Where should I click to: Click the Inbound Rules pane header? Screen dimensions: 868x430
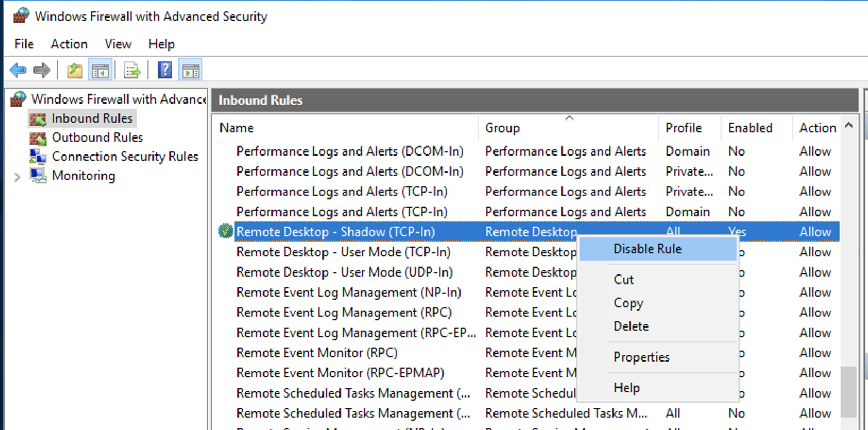pyautogui.click(x=535, y=100)
